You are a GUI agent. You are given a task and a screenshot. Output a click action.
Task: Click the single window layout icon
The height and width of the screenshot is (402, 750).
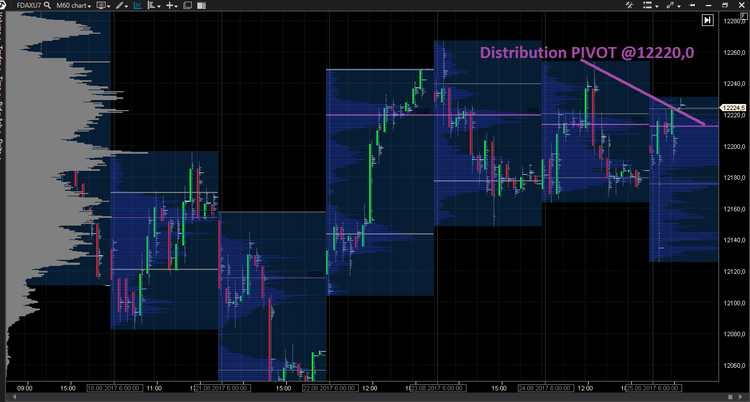point(188,5)
